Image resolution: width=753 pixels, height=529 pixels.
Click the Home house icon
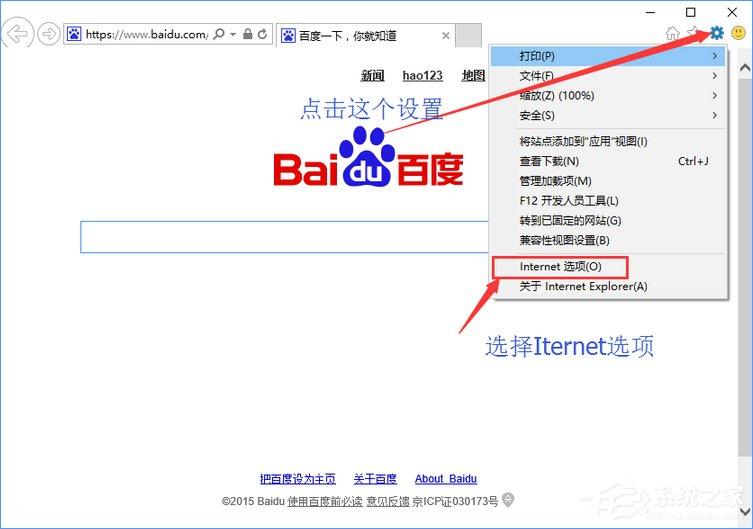click(x=673, y=33)
